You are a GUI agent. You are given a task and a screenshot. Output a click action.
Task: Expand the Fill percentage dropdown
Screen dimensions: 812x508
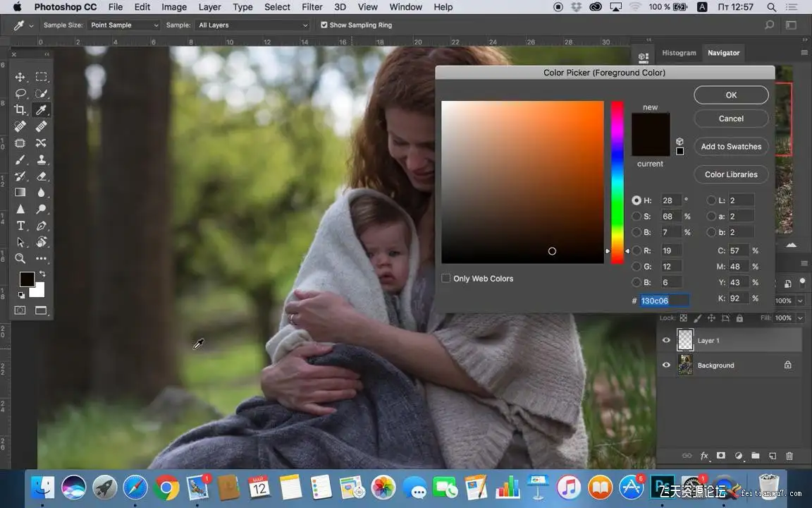799,318
